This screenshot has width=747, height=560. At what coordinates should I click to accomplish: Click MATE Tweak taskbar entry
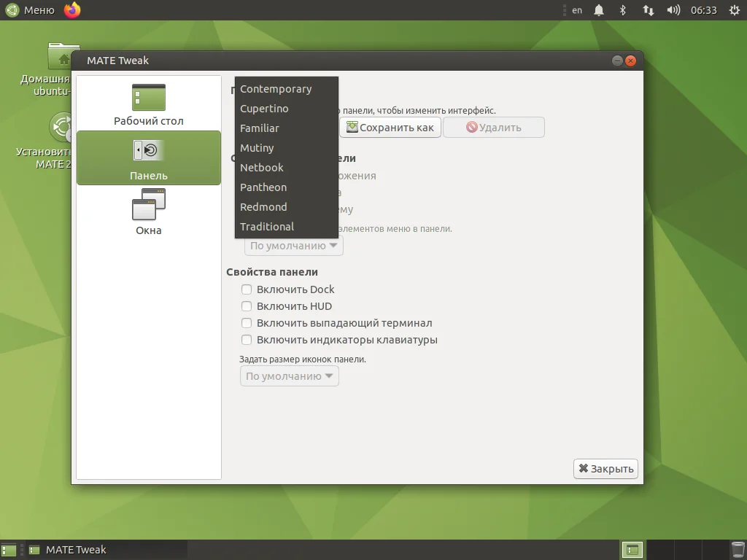(x=107, y=550)
